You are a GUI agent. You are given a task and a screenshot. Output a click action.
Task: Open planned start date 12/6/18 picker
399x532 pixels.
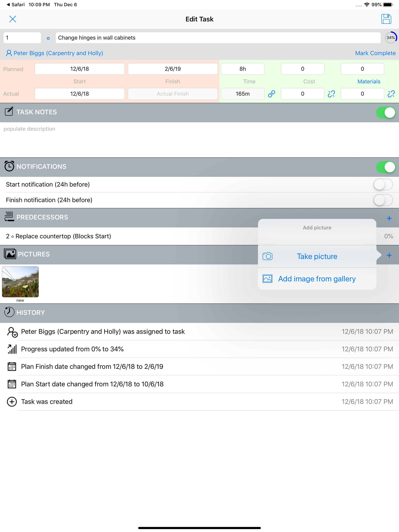(x=80, y=69)
